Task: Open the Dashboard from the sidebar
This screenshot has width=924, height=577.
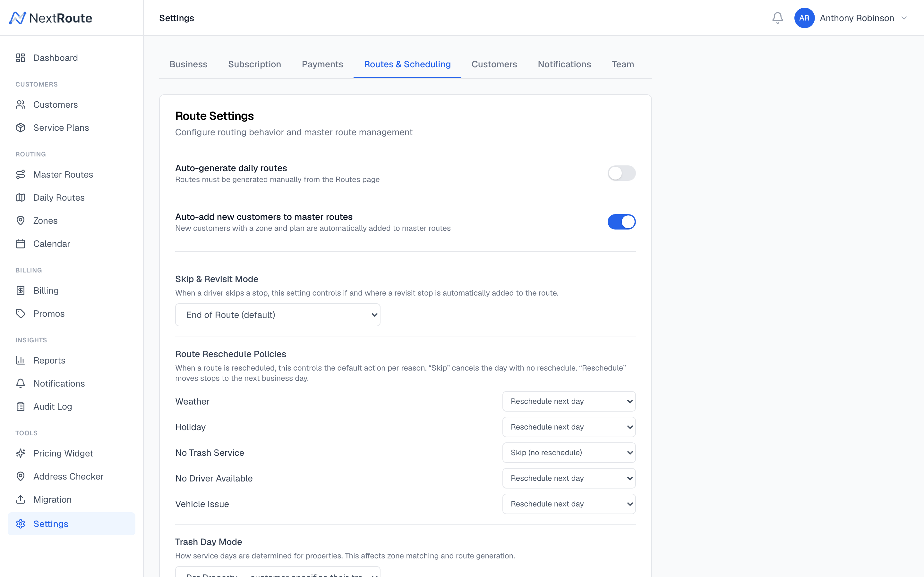Action: (56, 58)
